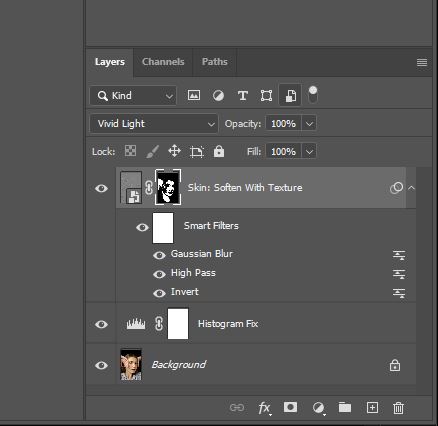438x426 pixels.
Task: Click the Delete layer trash icon
Action: (x=398, y=408)
